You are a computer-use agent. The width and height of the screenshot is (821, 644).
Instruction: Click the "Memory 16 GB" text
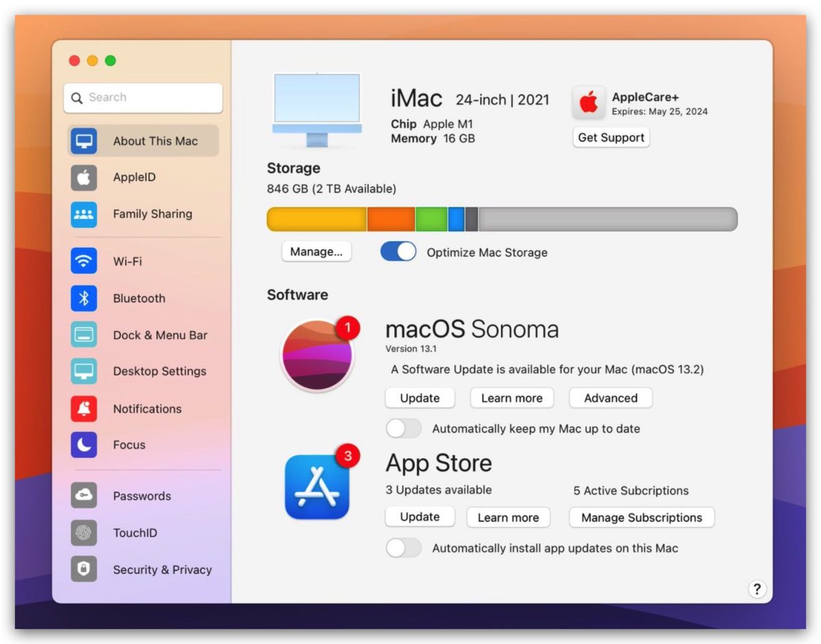coord(432,138)
